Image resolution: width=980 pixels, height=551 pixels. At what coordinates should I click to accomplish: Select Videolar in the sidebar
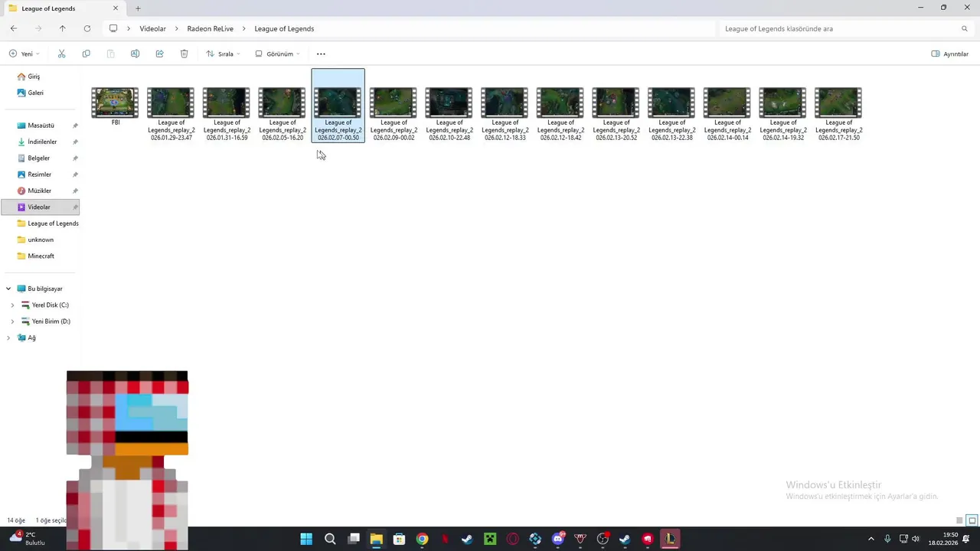coord(41,207)
